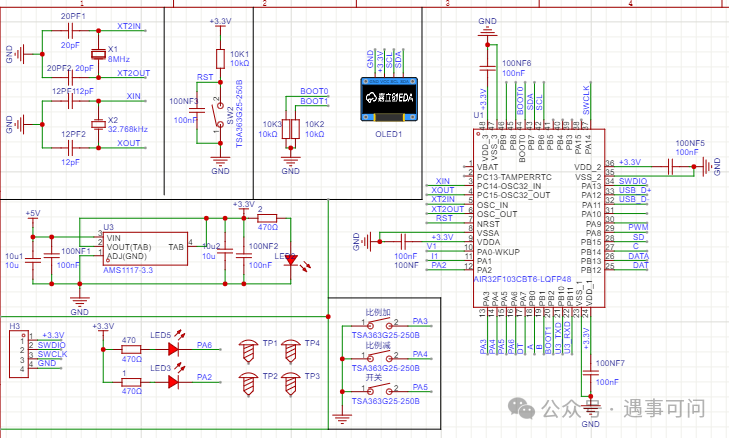
Task: Click the 100NF3 capacitor beside the reset switch
Action: pos(197,110)
